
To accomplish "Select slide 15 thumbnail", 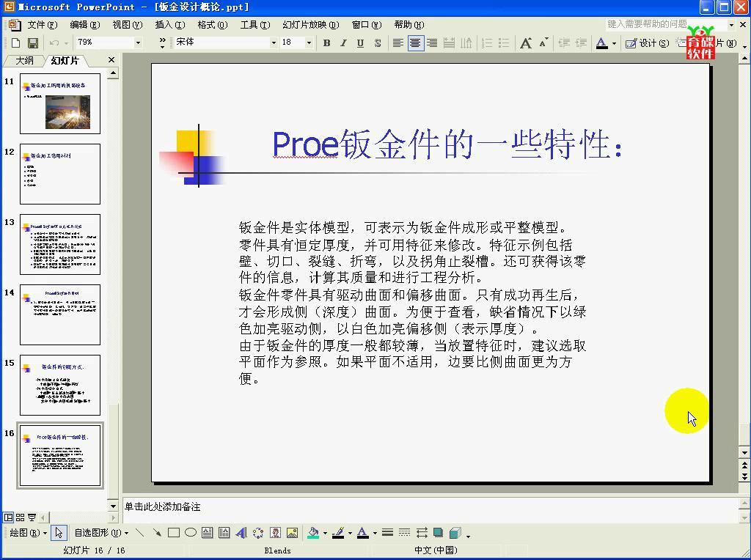I will click(x=60, y=385).
